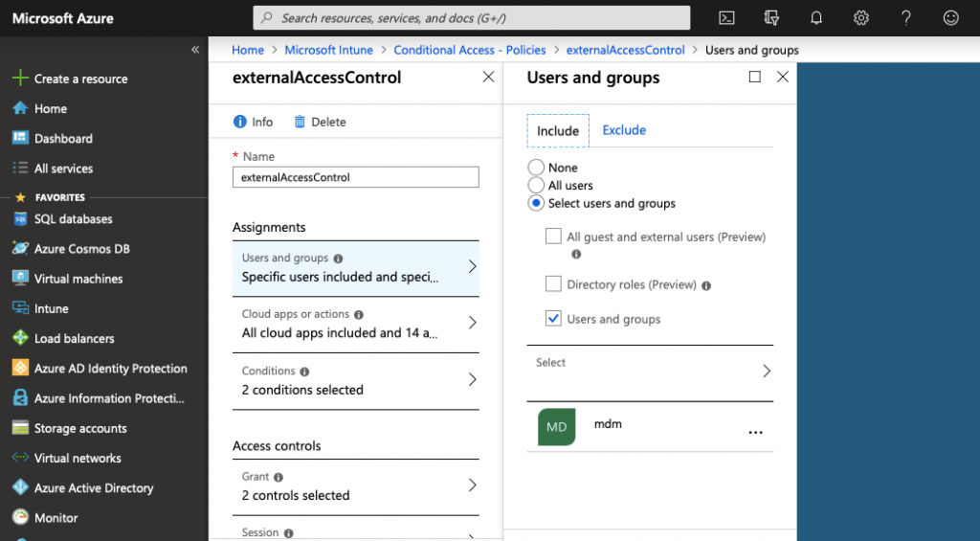Expand the Cloud apps or actions assignment
This screenshot has width=980, height=541.
356,324
